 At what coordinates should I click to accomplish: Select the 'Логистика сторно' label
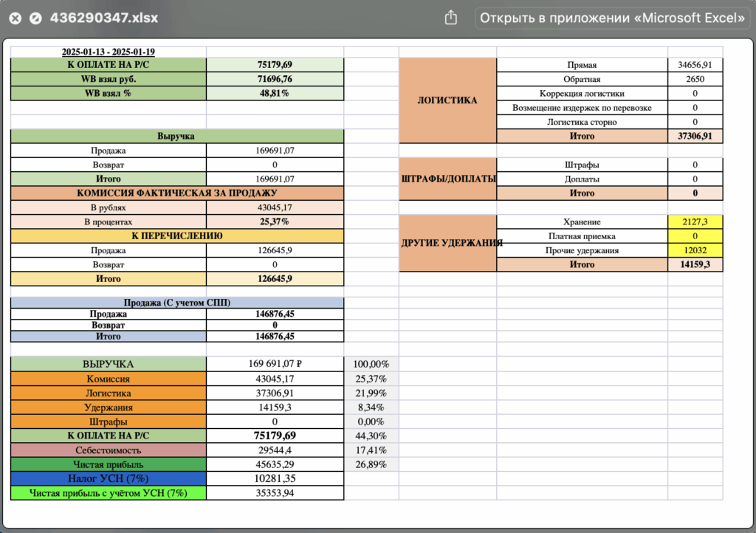tap(582, 122)
